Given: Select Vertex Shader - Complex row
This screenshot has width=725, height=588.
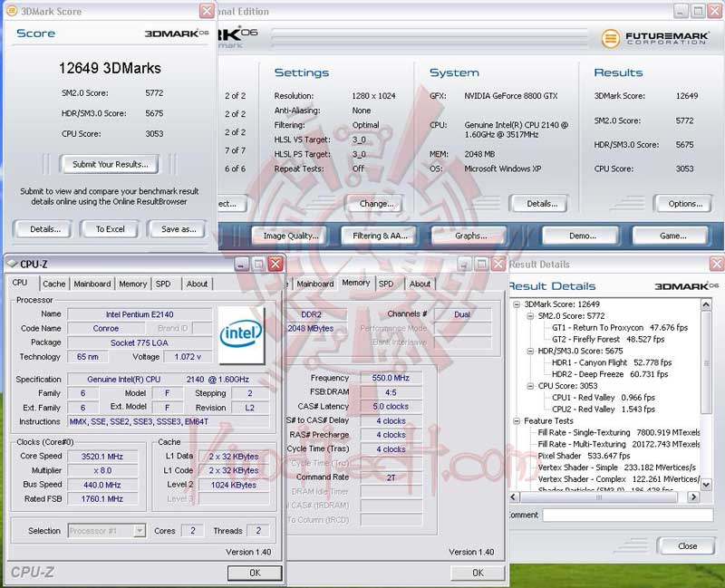Looking at the screenshot, I should [619, 479].
